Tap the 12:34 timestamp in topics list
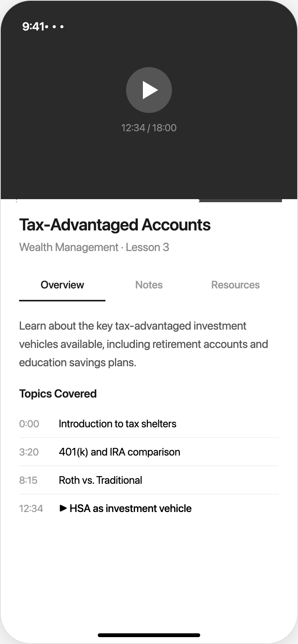Image resolution: width=298 pixels, height=644 pixels. tap(31, 509)
